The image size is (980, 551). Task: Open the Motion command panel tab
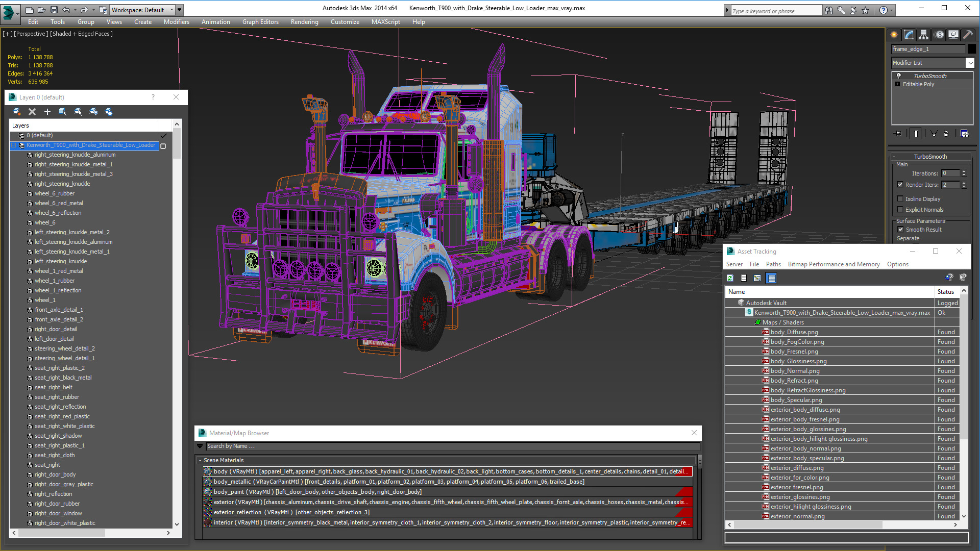(x=939, y=35)
